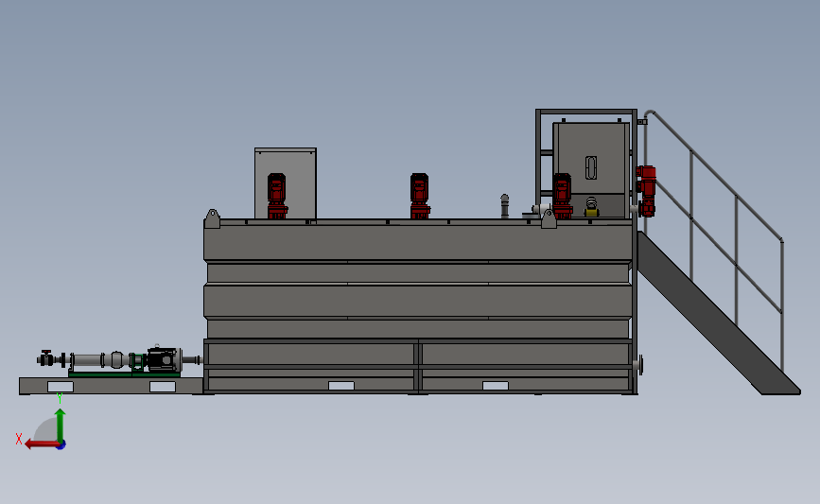Click the green Y label above the triad
Viewport: 820px width, 504px height.
(x=60, y=399)
